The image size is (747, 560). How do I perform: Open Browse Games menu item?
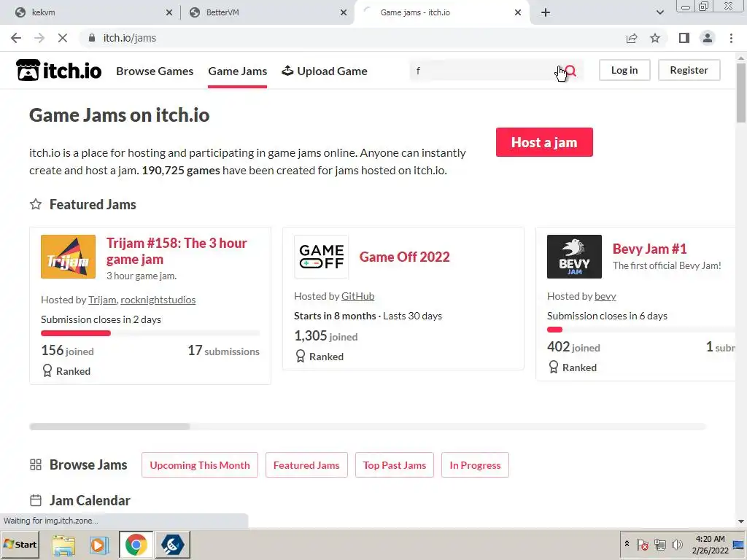click(155, 71)
